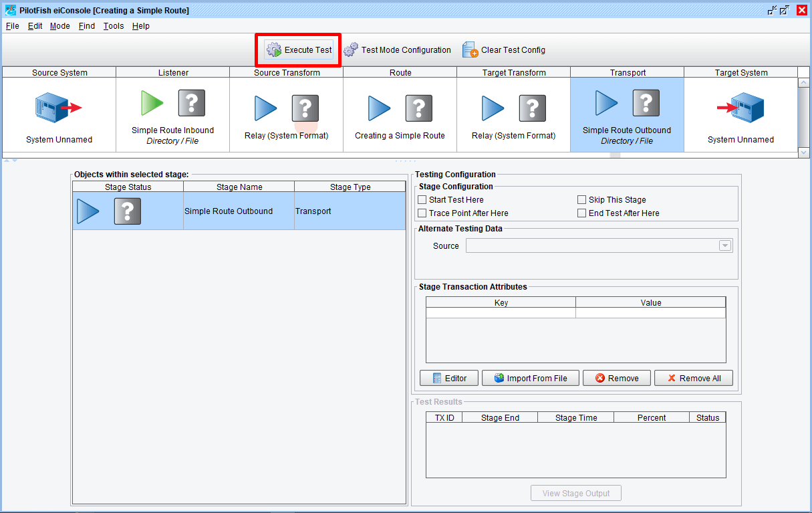Expand the alternate testing data Source dropdown
Screen dimensions: 812x513
725,246
